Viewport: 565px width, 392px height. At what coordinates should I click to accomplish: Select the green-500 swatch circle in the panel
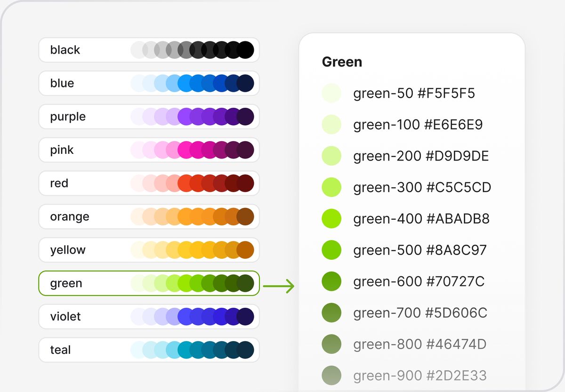(331, 250)
